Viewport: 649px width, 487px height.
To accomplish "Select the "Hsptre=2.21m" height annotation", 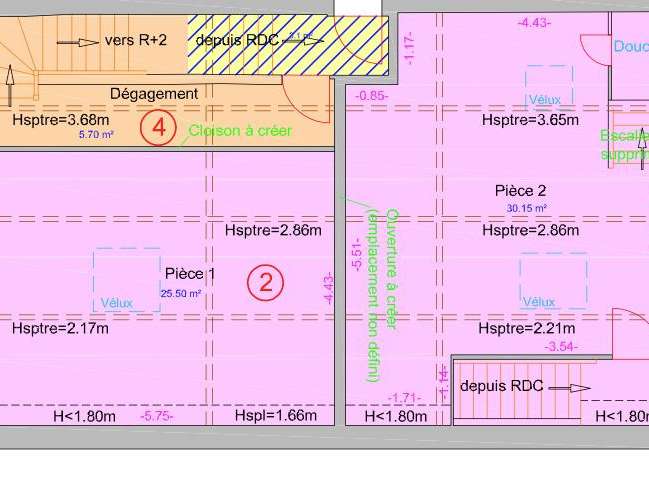I will (526, 329).
